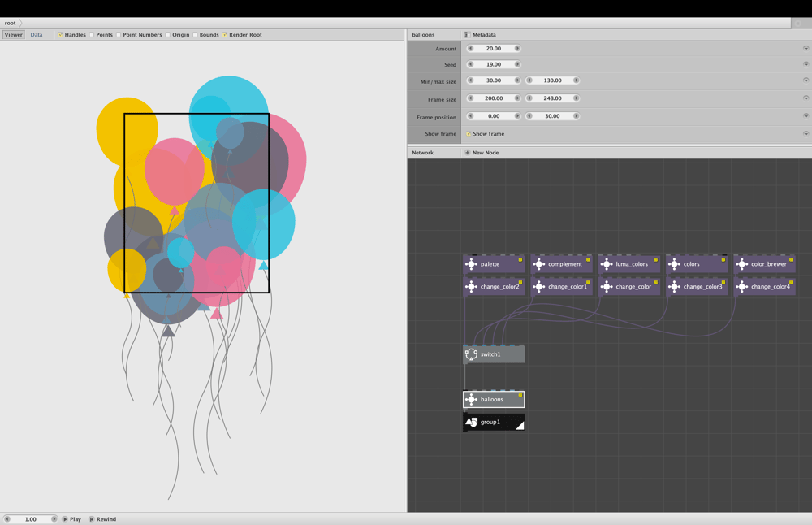
Task: Select the complement node icon
Action: pyautogui.click(x=538, y=264)
